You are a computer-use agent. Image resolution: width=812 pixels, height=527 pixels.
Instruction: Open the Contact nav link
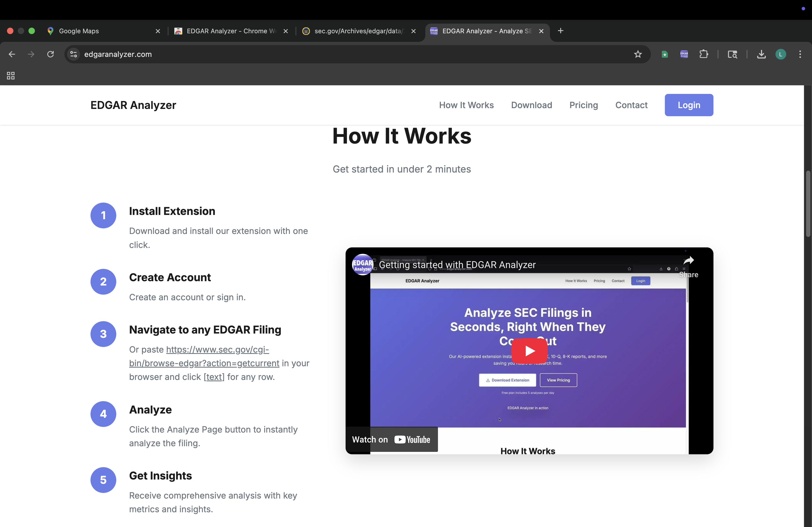pos(631,105)
